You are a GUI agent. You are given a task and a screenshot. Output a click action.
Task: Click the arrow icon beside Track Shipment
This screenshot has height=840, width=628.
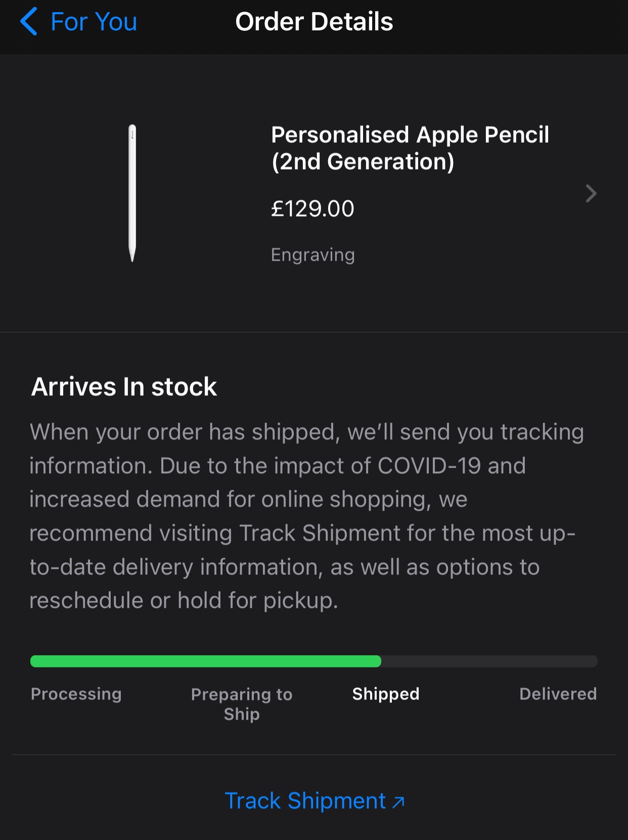coord(398,802)
